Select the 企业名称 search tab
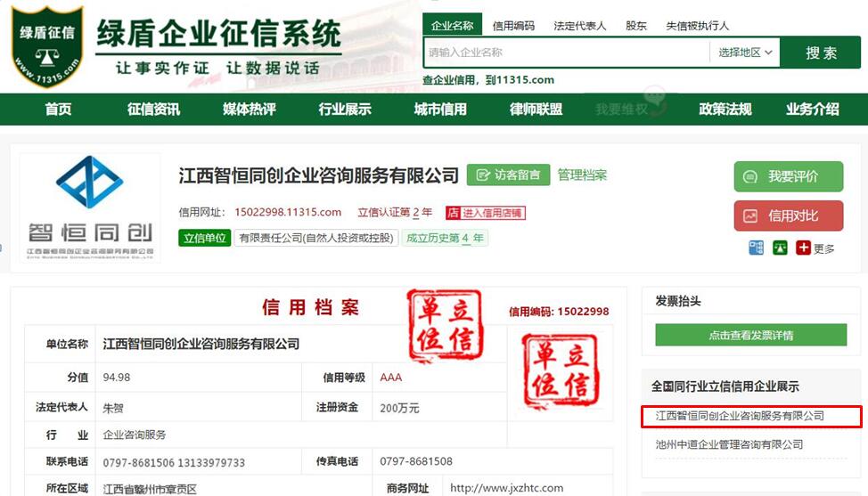The width and height of the screenshot is (868, 496). click(452, 26)
